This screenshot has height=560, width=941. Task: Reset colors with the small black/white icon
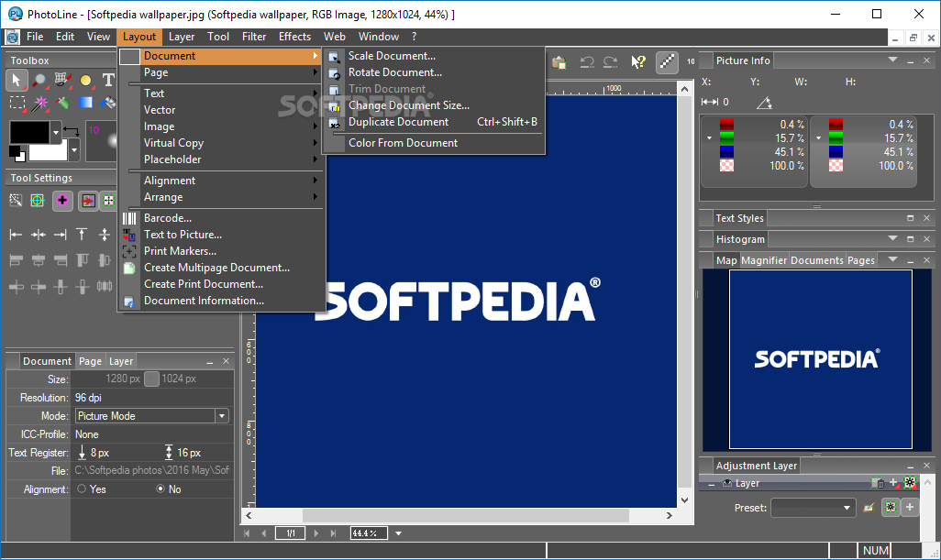coord(17,153)
